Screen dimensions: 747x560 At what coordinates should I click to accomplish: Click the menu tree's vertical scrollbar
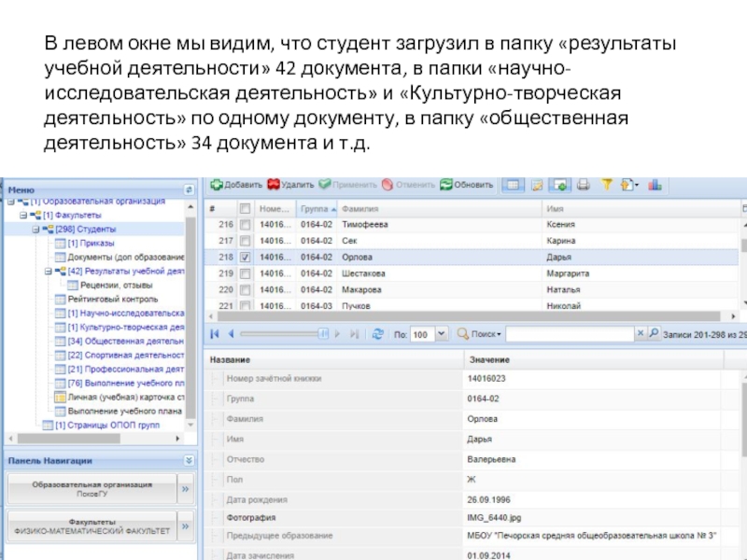click(190, 315)
